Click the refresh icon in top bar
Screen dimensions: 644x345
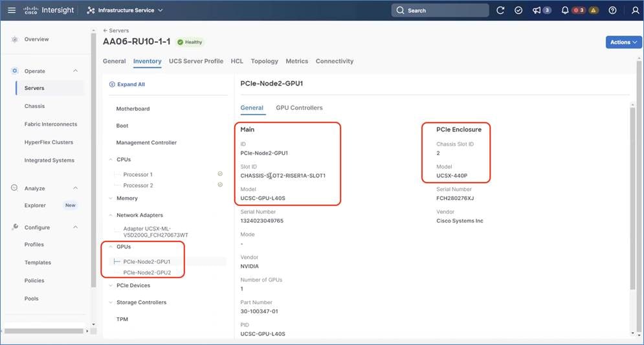(500, 10)
